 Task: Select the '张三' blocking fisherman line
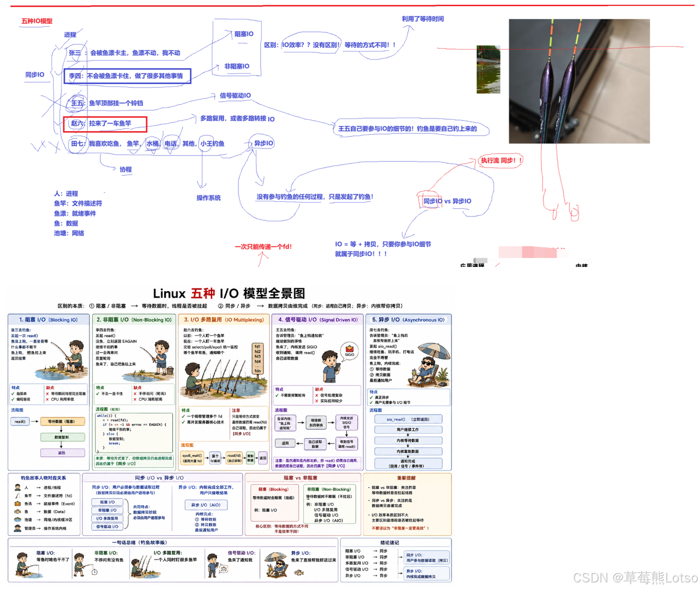point(125,53)
